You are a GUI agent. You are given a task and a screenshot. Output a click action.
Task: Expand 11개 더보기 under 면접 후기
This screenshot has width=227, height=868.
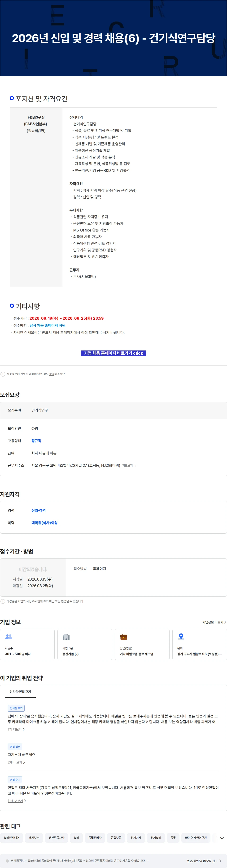pyautogui.click(x=17, y=801)
